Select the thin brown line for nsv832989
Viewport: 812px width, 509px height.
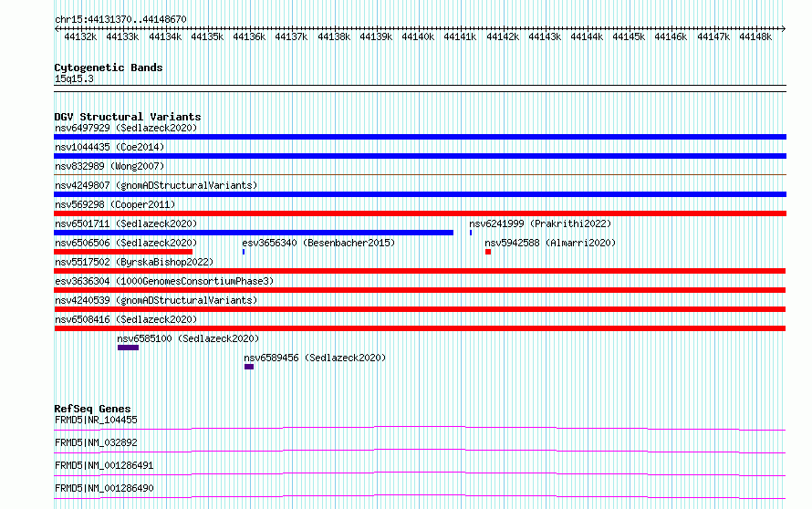tap(420, 175)
